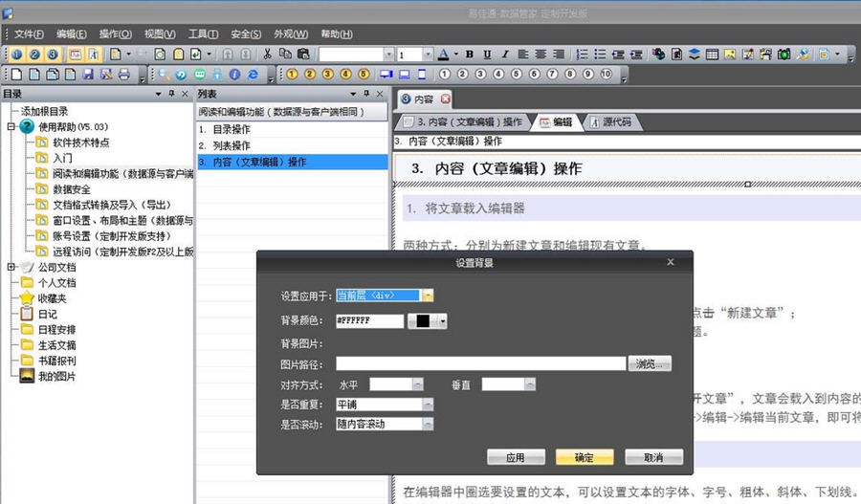The width and height of the screenshot is (861, 504).
Task: Toggle Underline formatting
Action: pyautogui.click(x=487, y=54)
